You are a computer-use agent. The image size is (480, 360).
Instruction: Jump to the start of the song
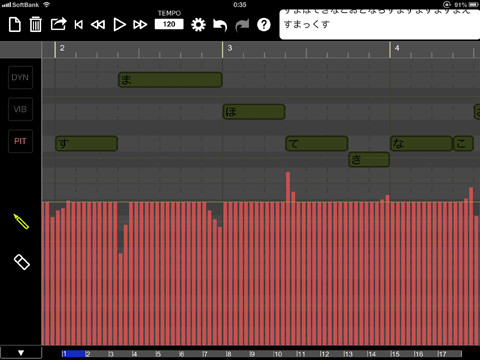pos(79,25)
